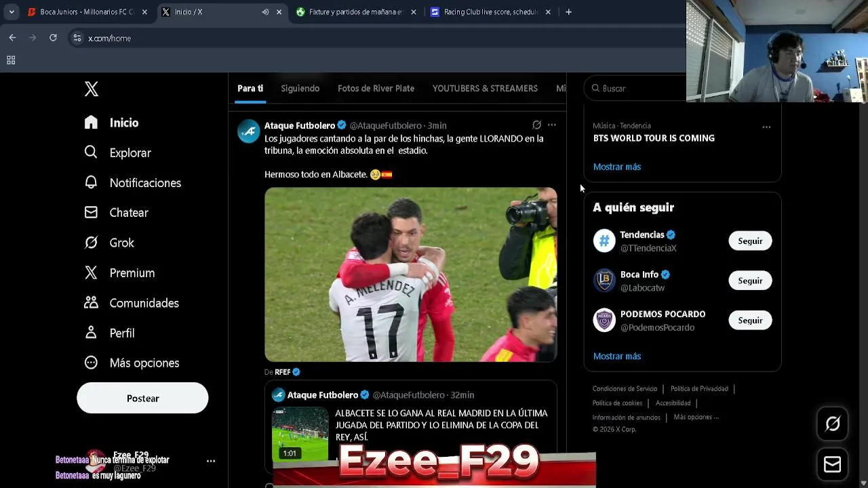868x488 pixels.
Task: Open account options dots next to Ezee_F29
Action: pos(211,461)
